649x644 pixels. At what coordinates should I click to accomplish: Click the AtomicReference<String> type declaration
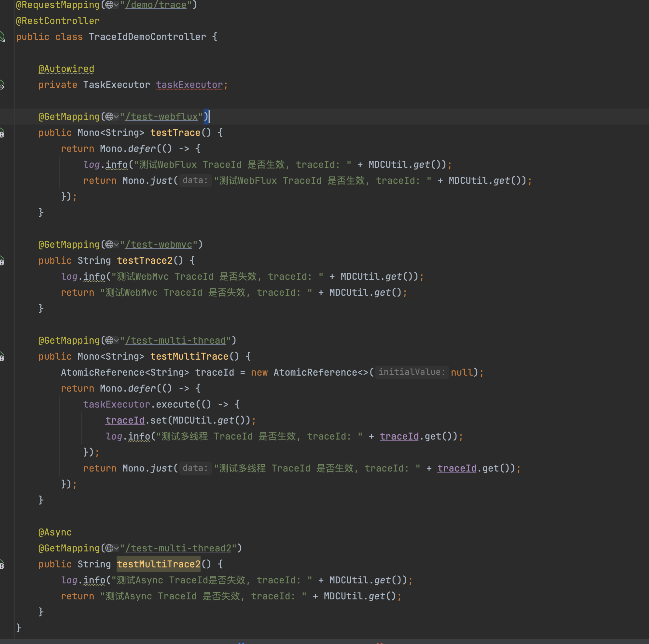125,373
